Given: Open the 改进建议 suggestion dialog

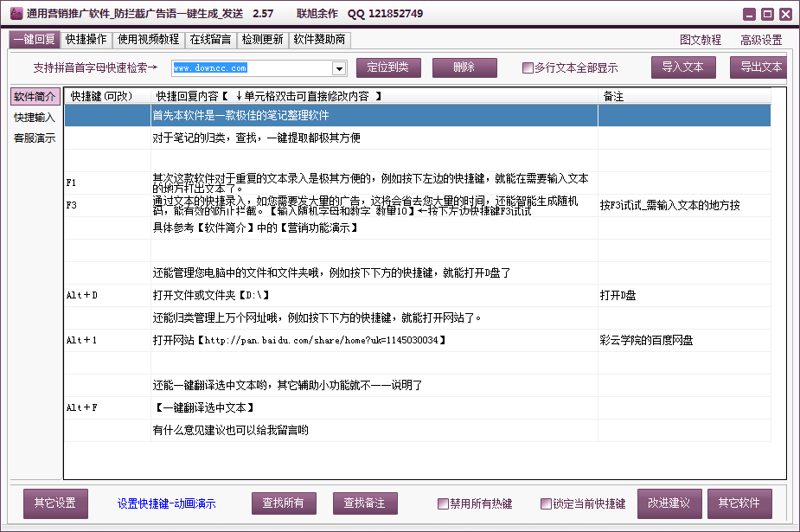Looking at the screenshot, I should coord(669,503).
